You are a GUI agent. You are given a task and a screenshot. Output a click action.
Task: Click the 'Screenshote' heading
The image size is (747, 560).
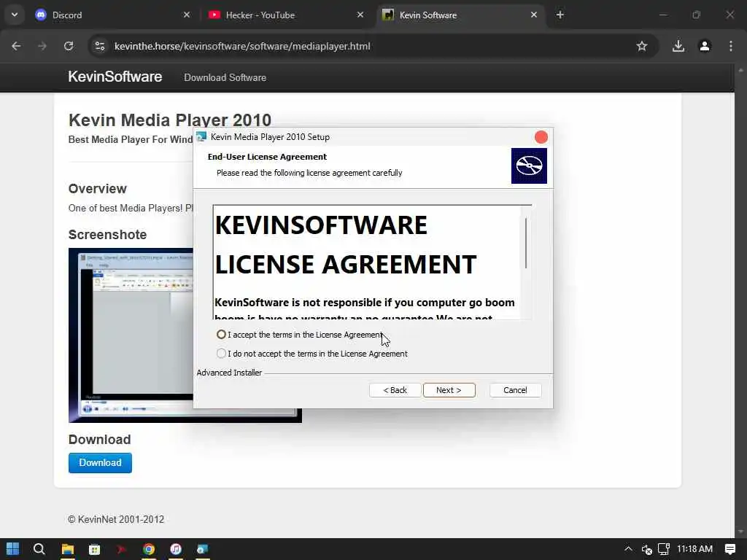(107, 235)
